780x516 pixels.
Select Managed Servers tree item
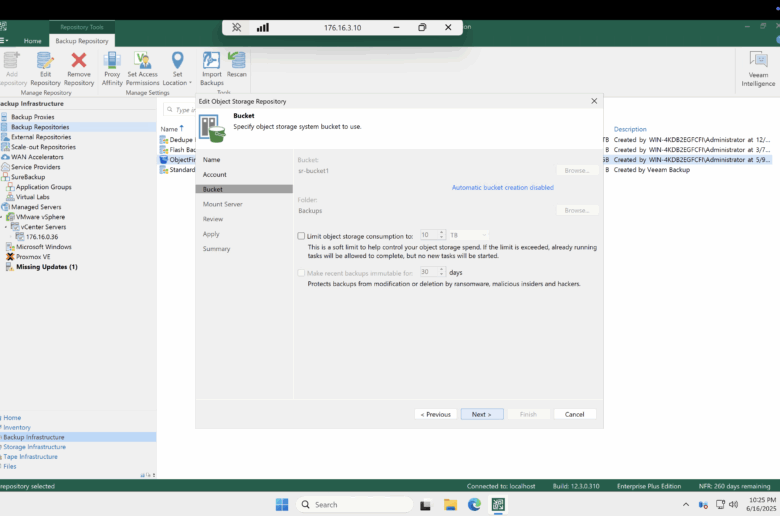(36, 206)
